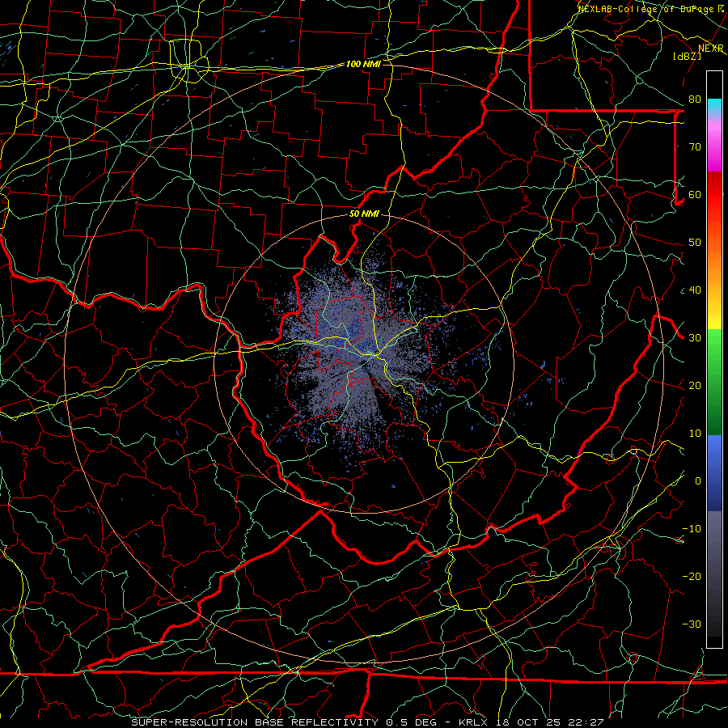This screenshot has height=728, width=728.
Task: Pick the blue segment of the color bar
Action: [714, 472]
